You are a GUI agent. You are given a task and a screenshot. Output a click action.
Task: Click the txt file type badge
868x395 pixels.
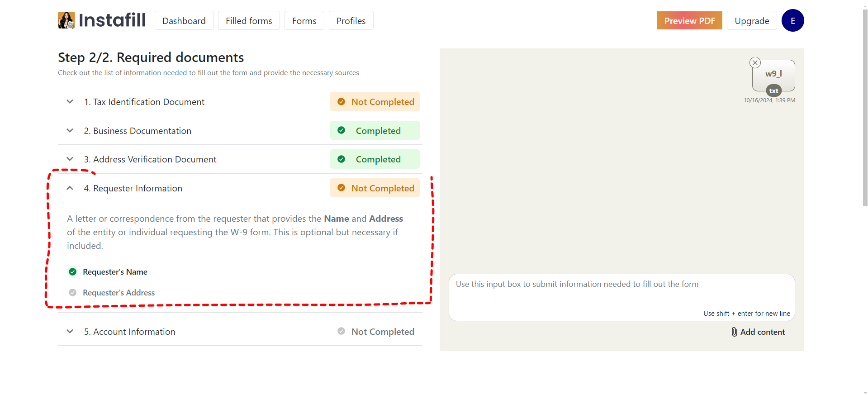[x=773, y=91]
